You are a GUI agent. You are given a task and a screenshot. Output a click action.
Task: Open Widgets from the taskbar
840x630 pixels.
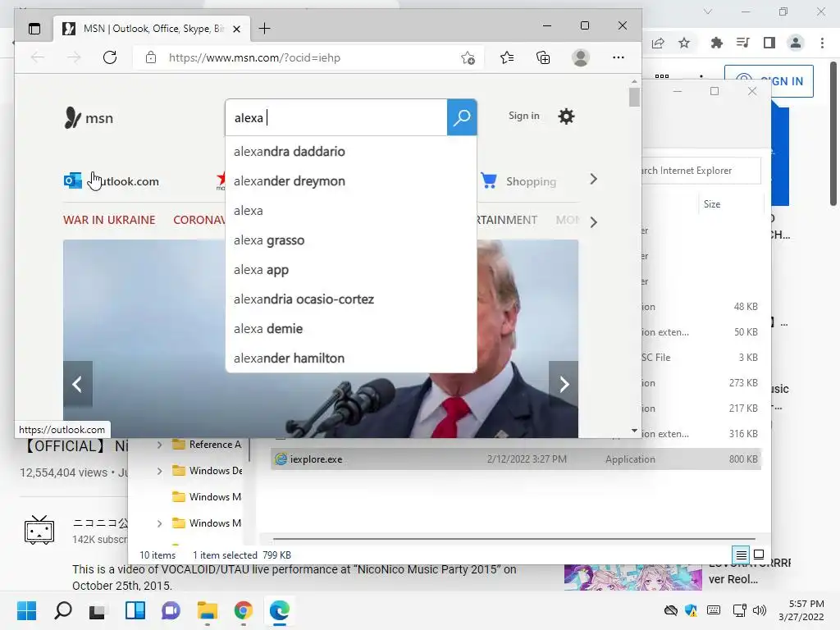135,610
